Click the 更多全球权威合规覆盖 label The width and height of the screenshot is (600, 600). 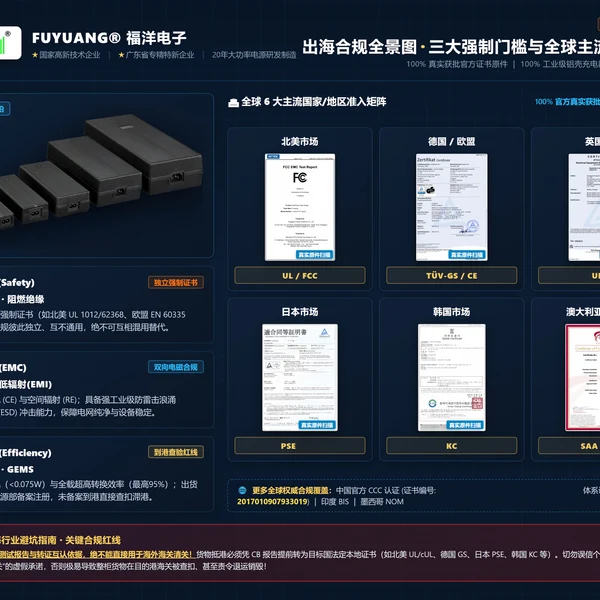coord(292,490)
